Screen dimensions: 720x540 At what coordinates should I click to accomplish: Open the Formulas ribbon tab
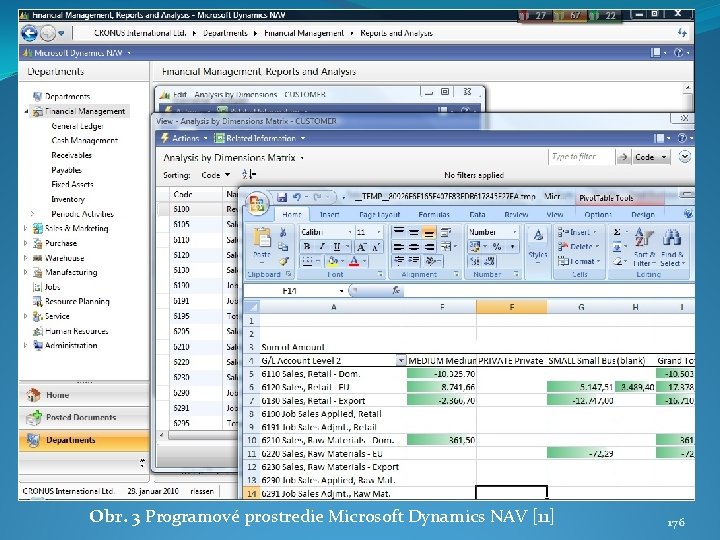click(434, 214)
